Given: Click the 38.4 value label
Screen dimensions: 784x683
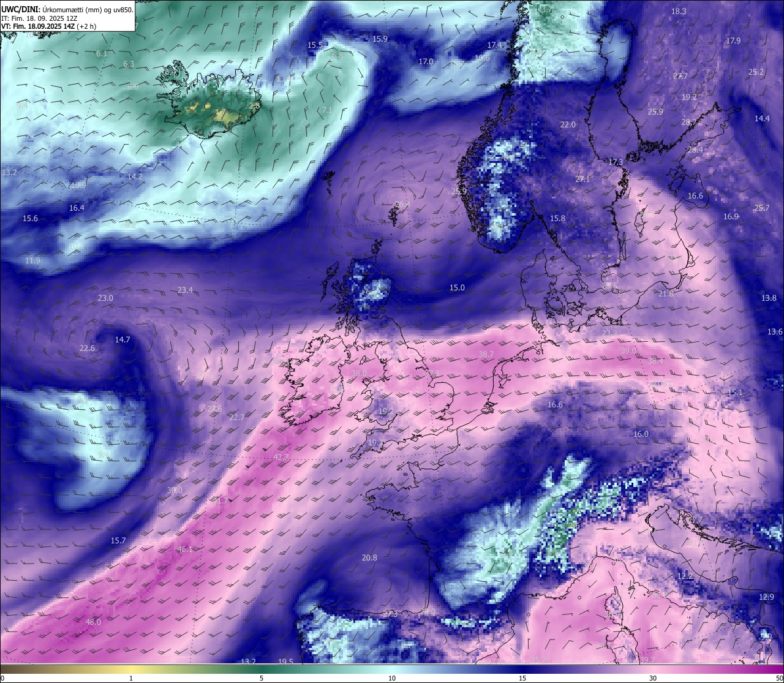Looking at the screenshot, I should pyautogui.click(x=655, y=361).
